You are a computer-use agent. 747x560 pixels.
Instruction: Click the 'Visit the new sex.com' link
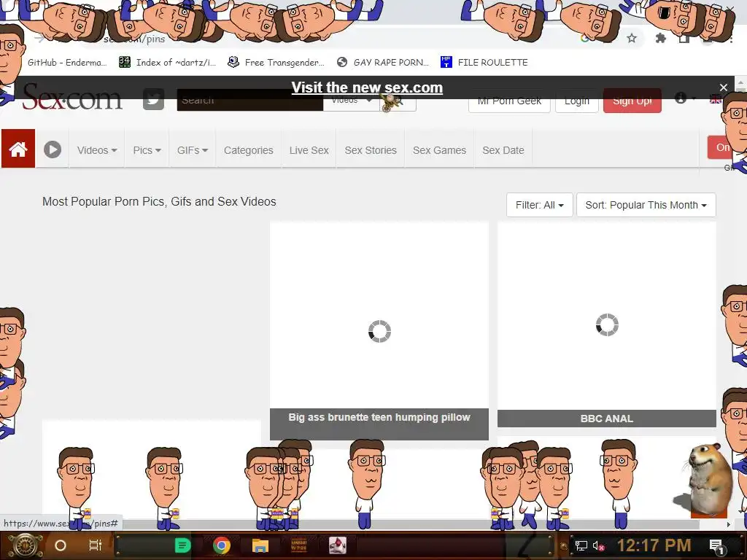coord(367,87)
